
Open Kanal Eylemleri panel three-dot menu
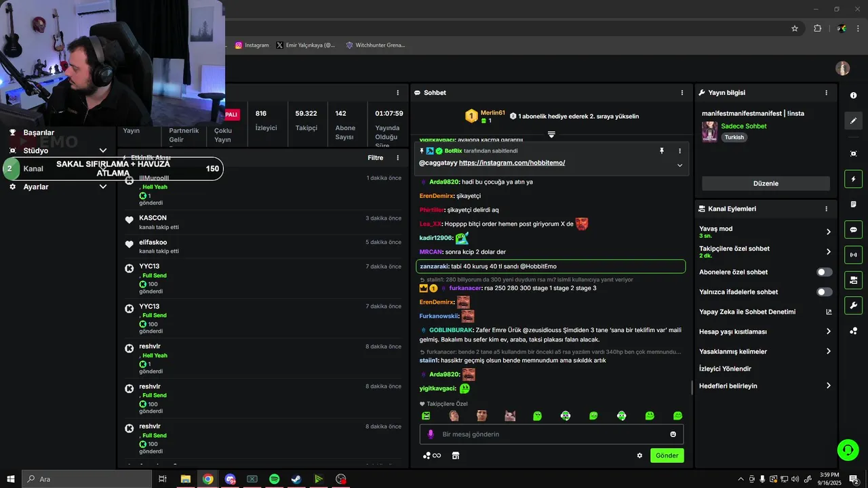(826, 209)
